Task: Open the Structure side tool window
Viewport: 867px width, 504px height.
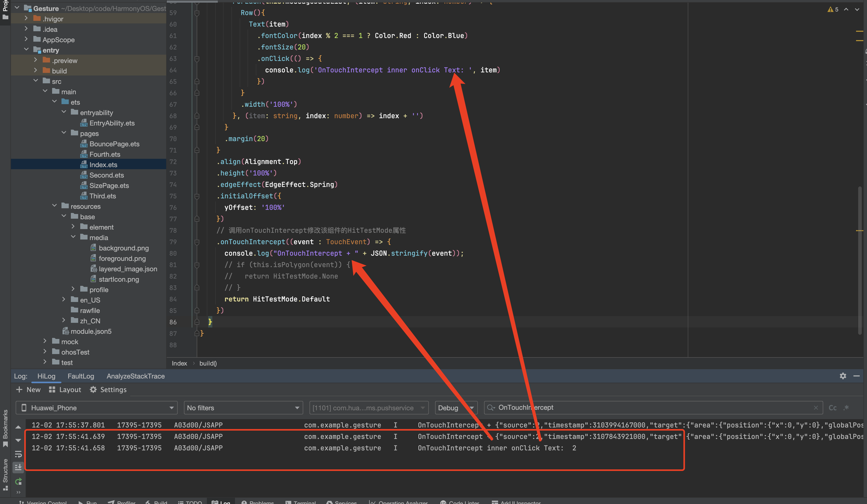Action: (5, 474)
